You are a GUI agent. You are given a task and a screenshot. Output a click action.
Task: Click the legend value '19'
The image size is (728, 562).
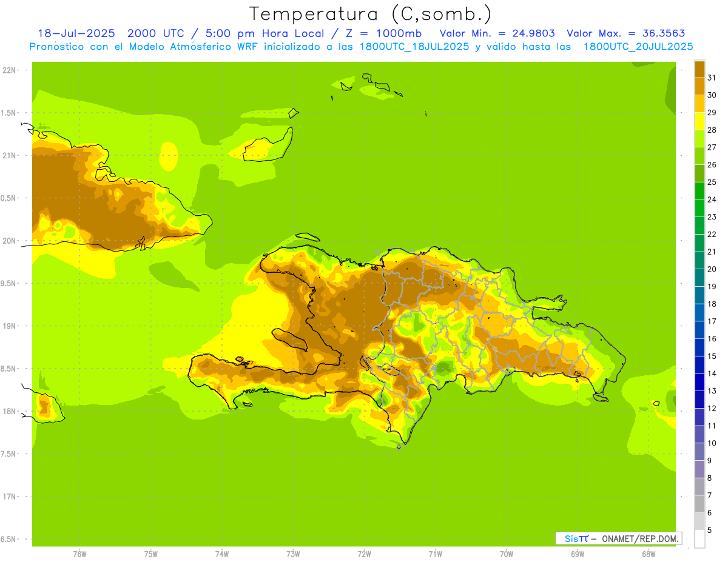click(x=712, y=286)
